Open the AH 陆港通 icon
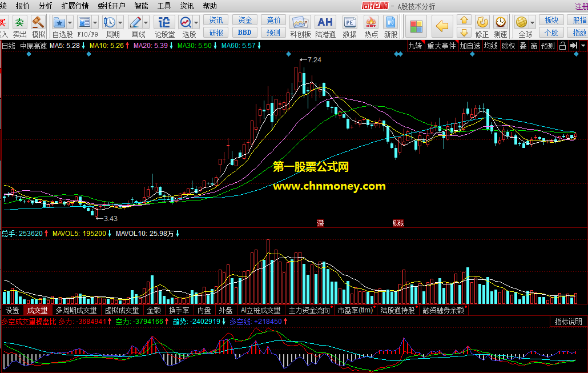The image size is (588, 373). [325, 22]
